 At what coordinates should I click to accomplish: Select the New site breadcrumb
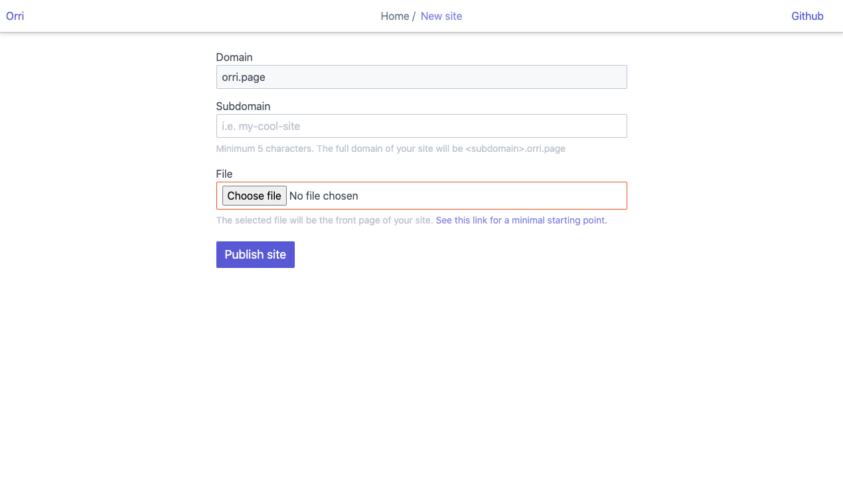441,16
